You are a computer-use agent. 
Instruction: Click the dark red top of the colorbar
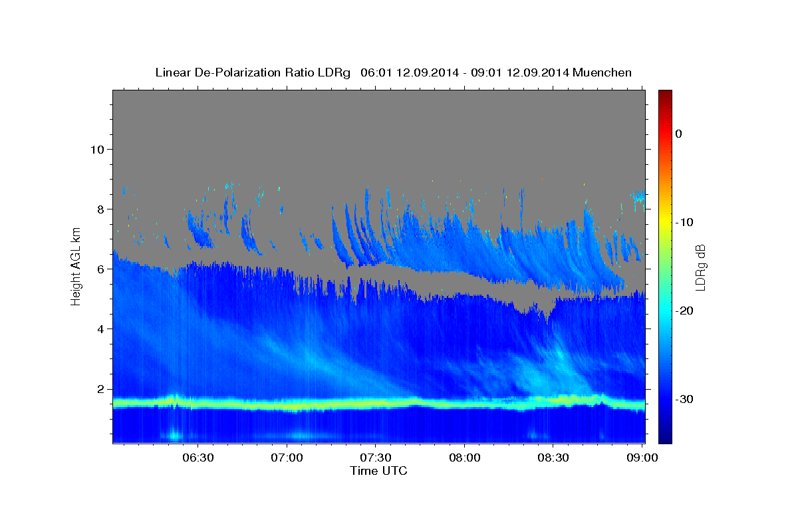[665, 94]
